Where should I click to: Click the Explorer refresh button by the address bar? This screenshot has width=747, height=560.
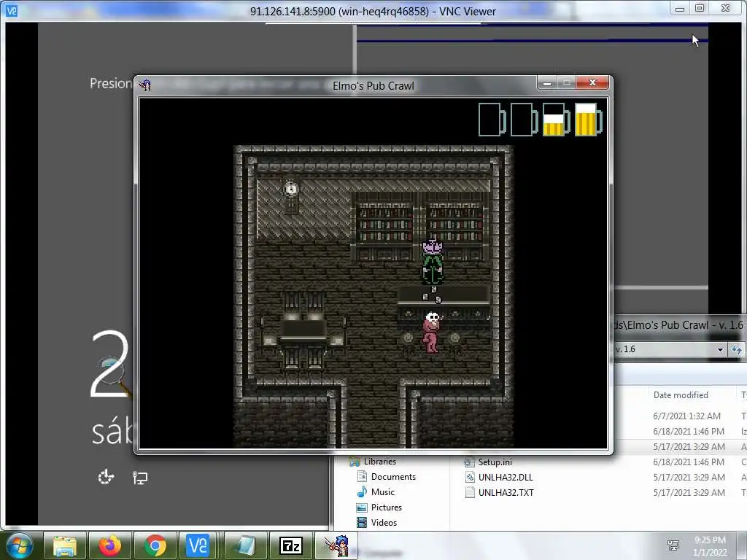(737, 349)
